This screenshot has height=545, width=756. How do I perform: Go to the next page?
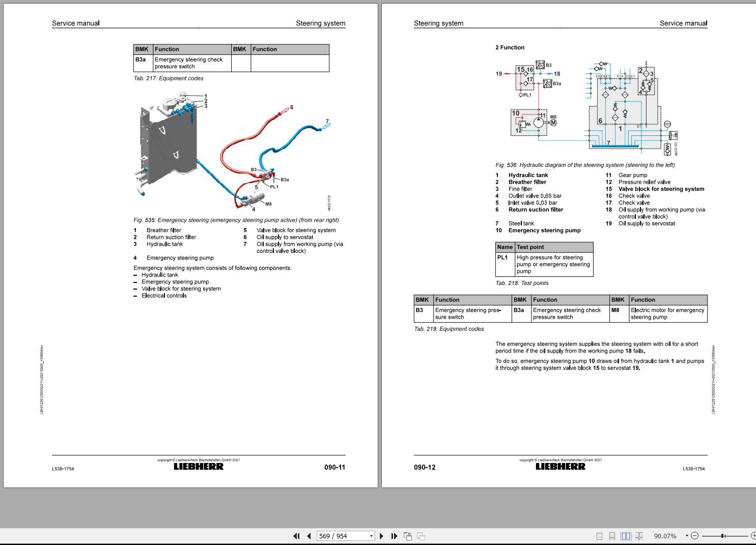tap(381, 536)
